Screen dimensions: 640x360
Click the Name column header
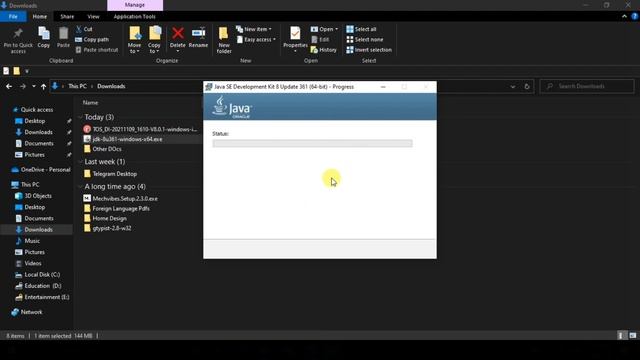click(x=90, y=102)
